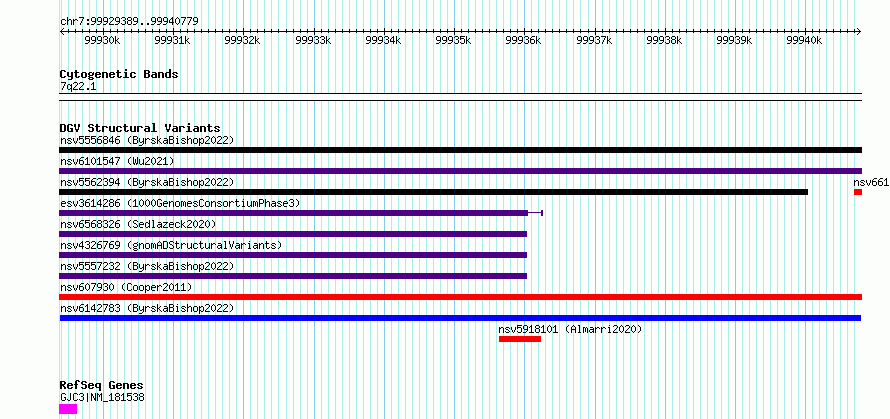Select the nsv4326769 gnomAD variant bar

click(293, 255)
